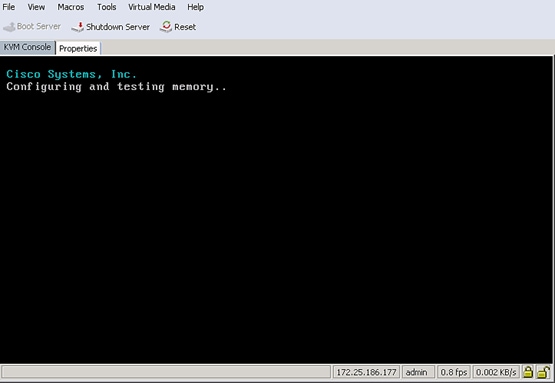Viewport: 555px width, 383px height.
Task: Open the Tools menu
Action: point(107,7)
